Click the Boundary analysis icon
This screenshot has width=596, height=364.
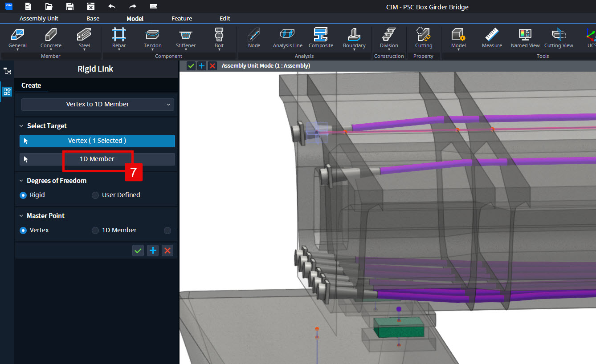point(354,38)
